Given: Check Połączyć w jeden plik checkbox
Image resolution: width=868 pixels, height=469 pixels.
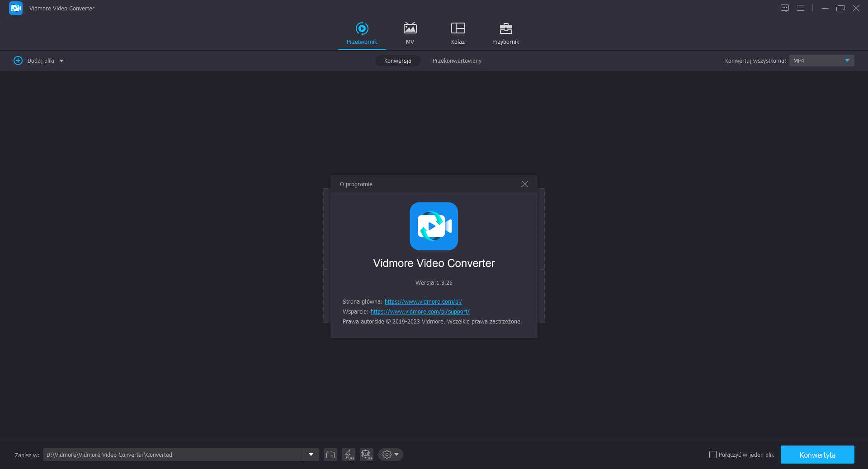Looking at the screenshot, I should tap(713, 455).
